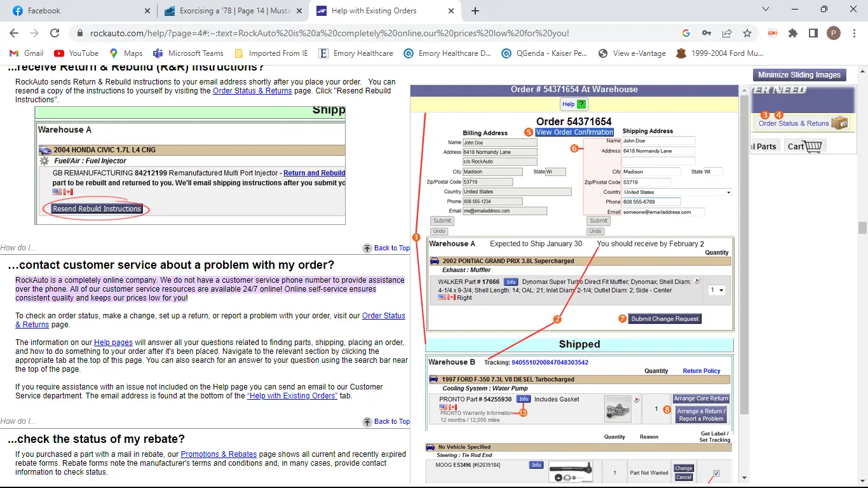Click Cancel button for MOOG part
868x488 pixels.
(x=684, y=477)
